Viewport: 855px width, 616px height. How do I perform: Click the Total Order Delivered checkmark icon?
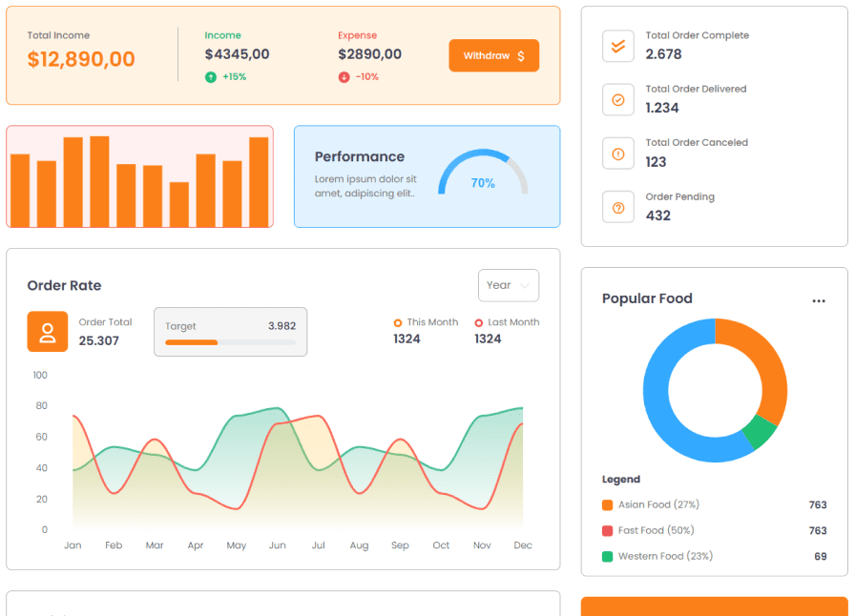618,99
